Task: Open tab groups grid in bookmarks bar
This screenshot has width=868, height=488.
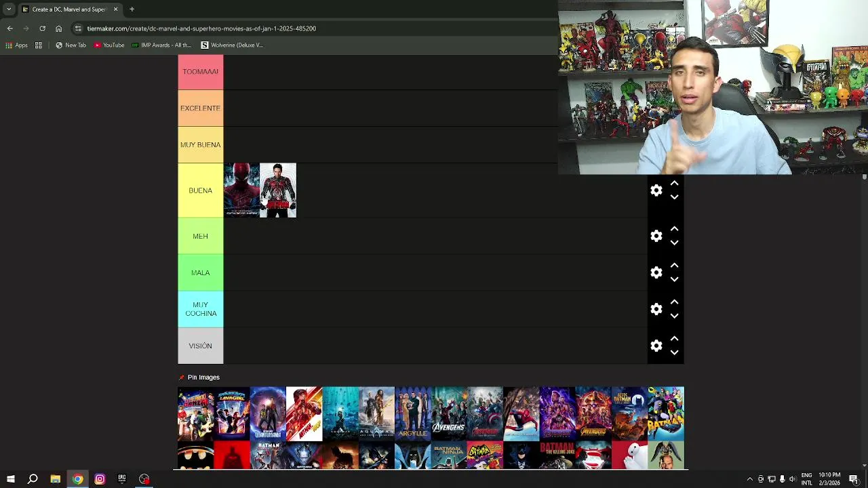Action: coord(39,45)
